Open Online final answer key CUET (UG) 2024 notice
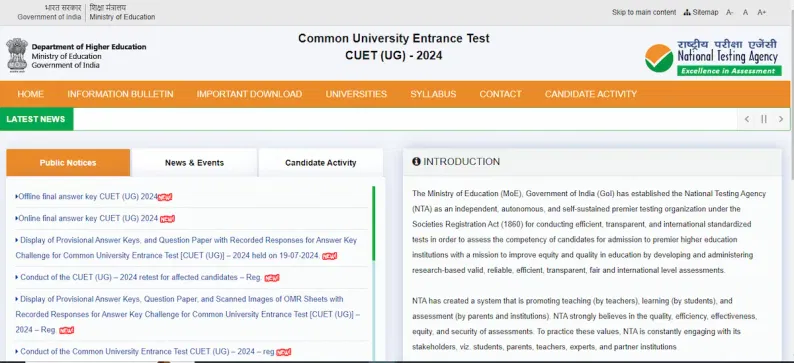Image resolution: width=794 pixels, height=363 pixels. (x=87, y=219)
